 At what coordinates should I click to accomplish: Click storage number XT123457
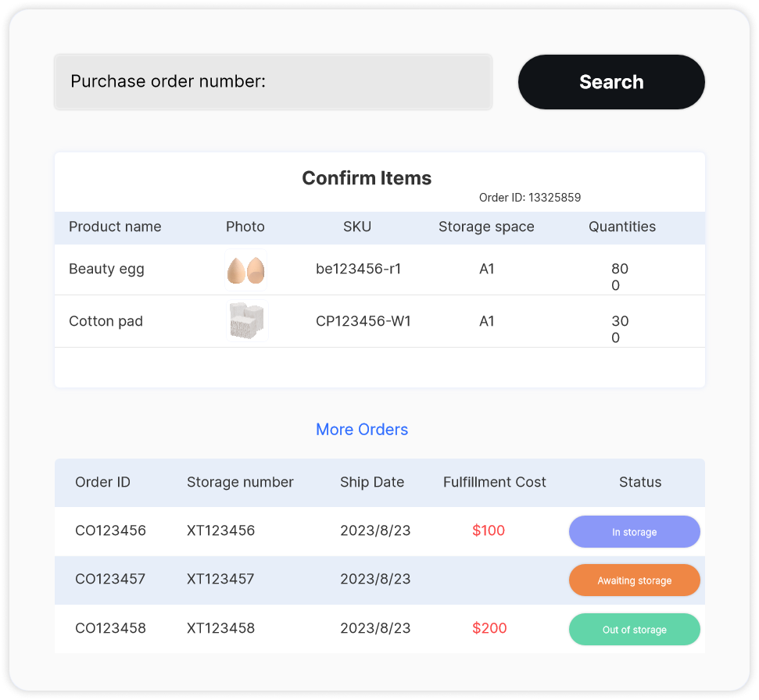click(x=220, y=579)
